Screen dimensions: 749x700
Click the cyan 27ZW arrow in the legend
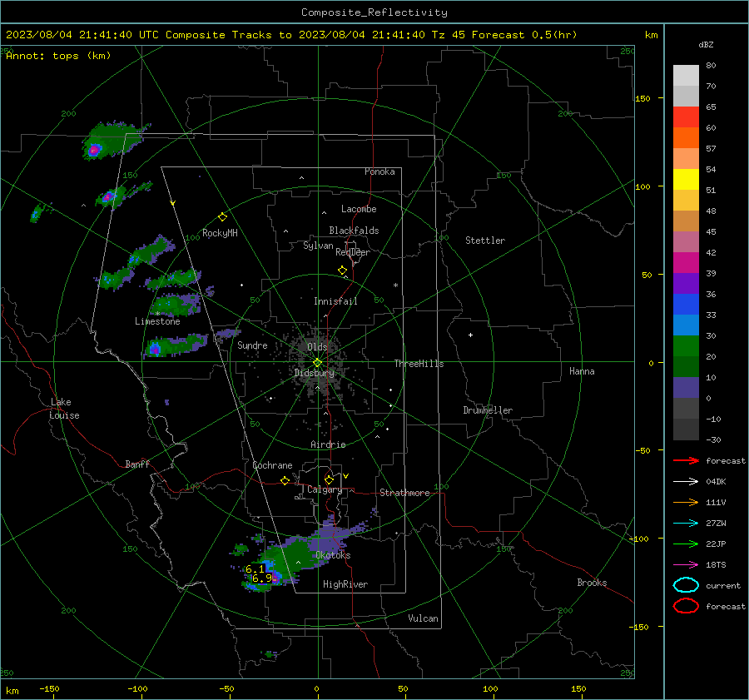[686, 524]
